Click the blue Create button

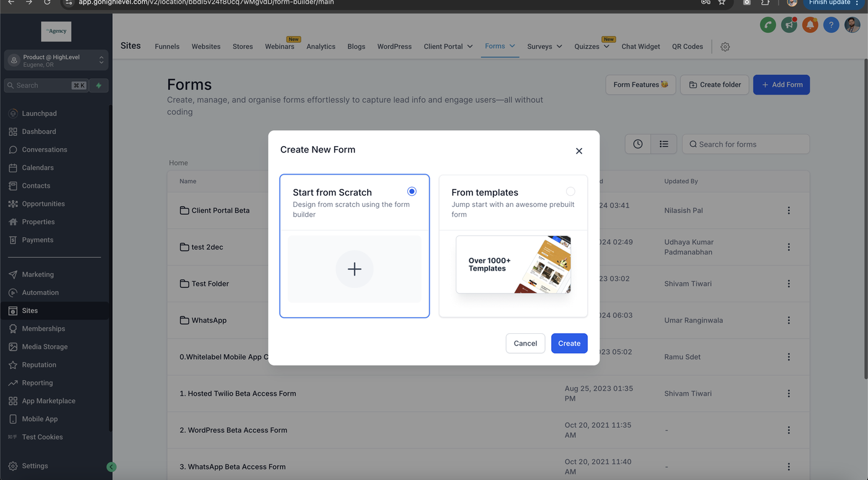point(569,343)
